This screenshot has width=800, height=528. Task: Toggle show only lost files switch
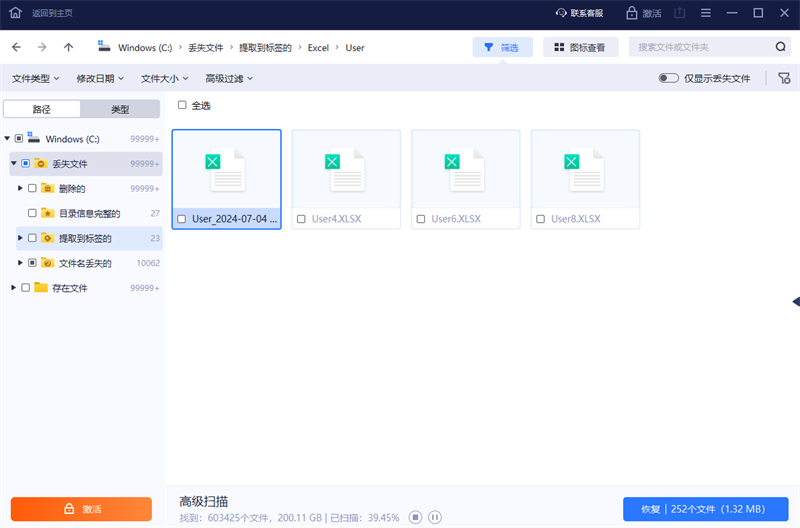tap(669, 78)
